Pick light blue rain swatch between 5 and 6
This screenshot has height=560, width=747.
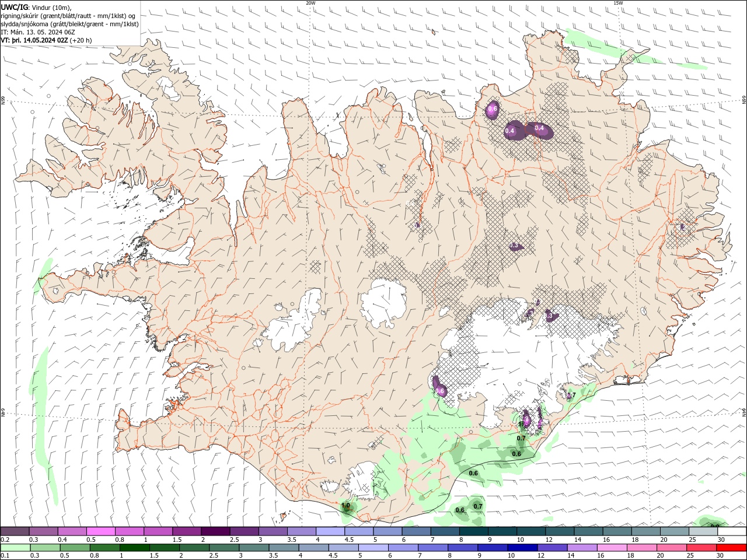(x=373, y=548)
